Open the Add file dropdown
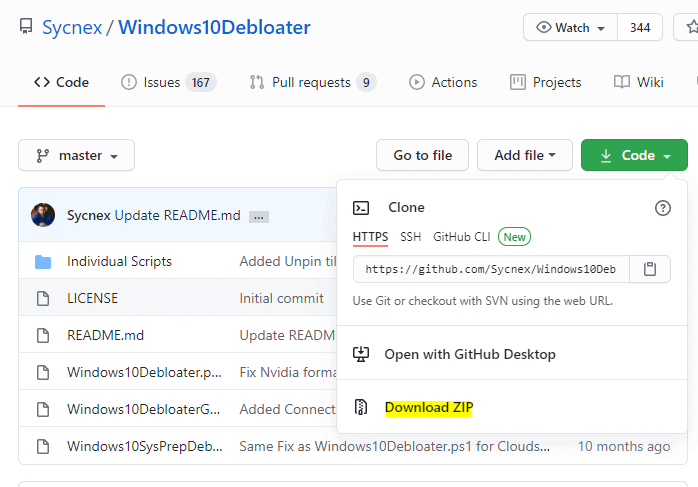The height and width of the screenshot is (487, 698). pos(524,155)
